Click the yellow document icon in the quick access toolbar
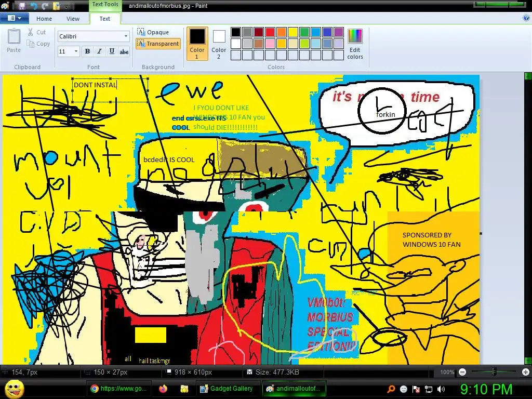Image resolution: width=532 pixels, height=399 pixels. click(x=56, y=6)
